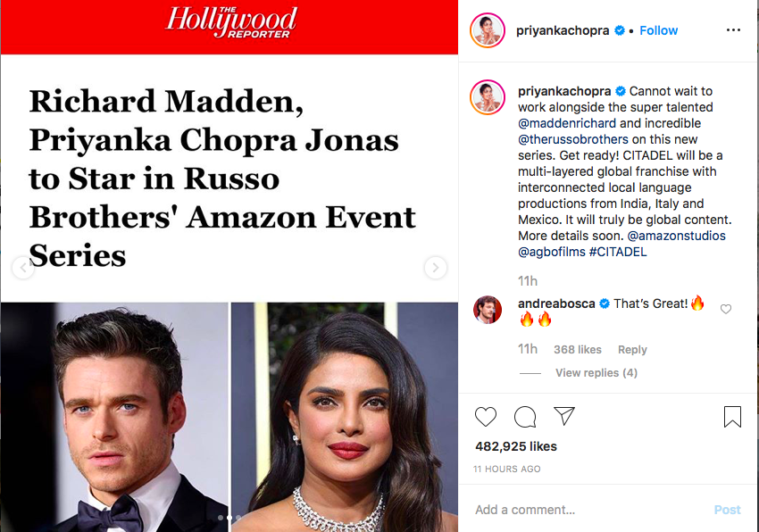
Task: Go to previous carousel image arrow
Action: tap(22, 267)
